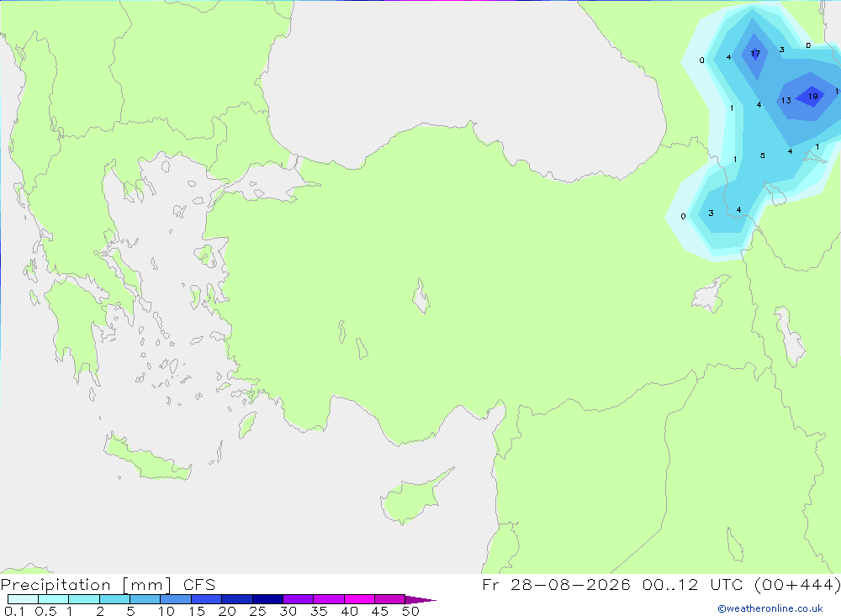Screen dimensions: 841x616
Task: Click the 'Precipitation [mm]' title text
Action: (87, 585)
